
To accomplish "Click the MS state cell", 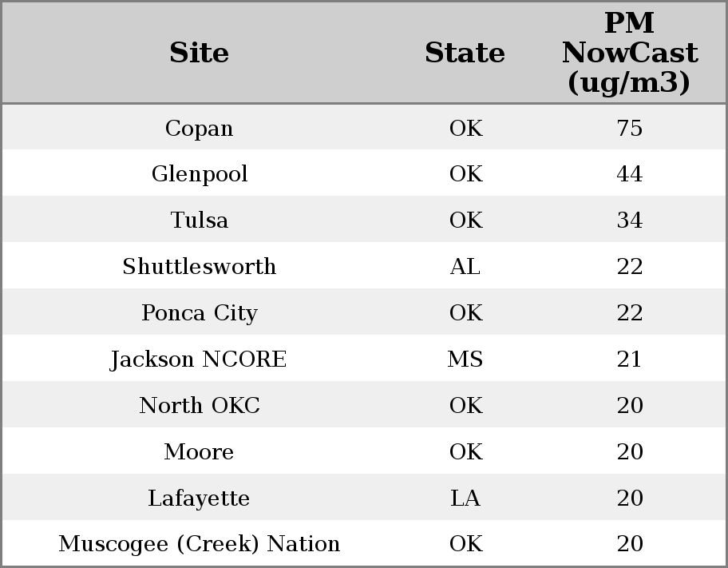I will pyautogui.click(x=465, y=359).
